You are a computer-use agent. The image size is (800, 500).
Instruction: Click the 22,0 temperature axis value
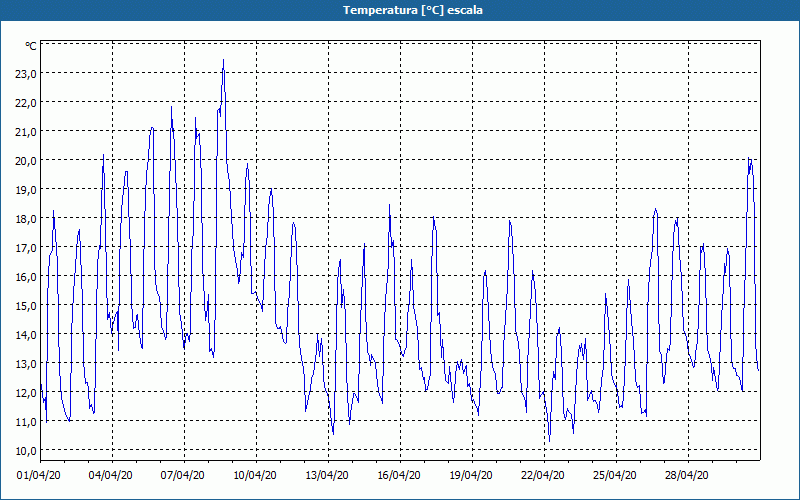point(26,103)
